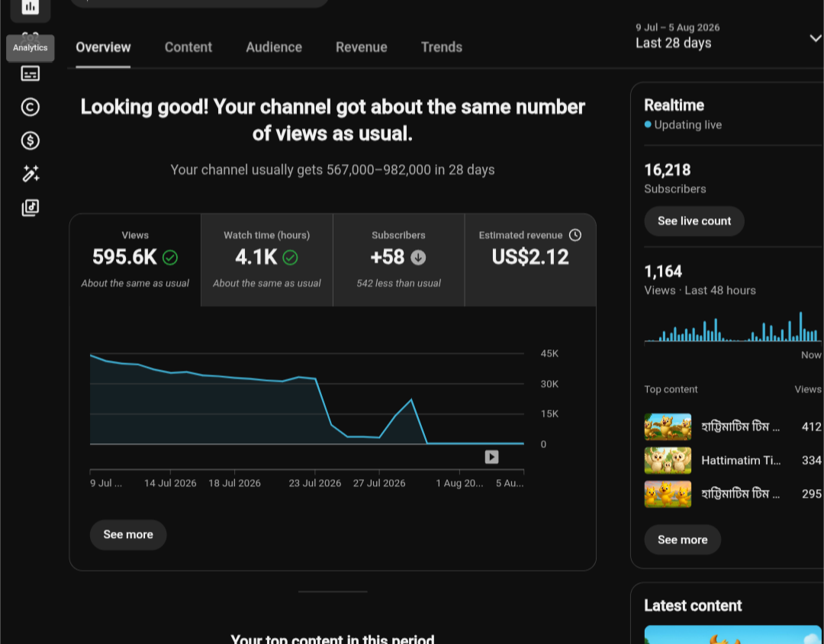
Task: Open the Trends tab
Action: 442,47
